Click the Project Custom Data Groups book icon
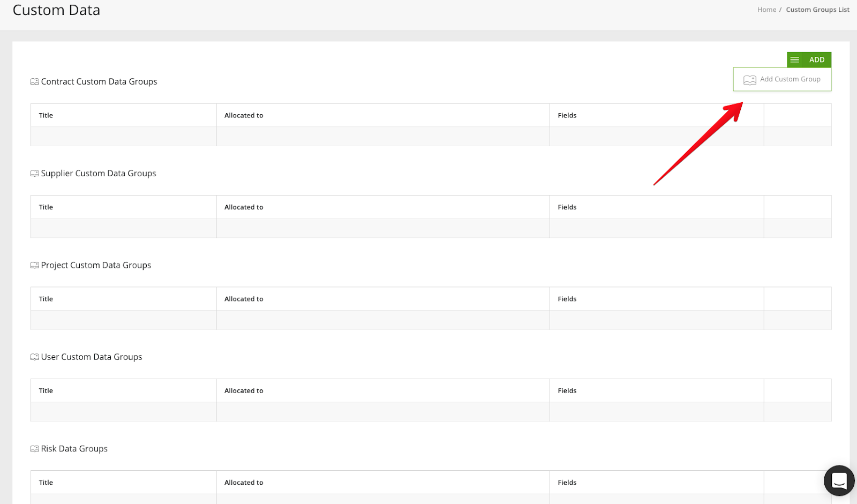 [x=35, y=265]
